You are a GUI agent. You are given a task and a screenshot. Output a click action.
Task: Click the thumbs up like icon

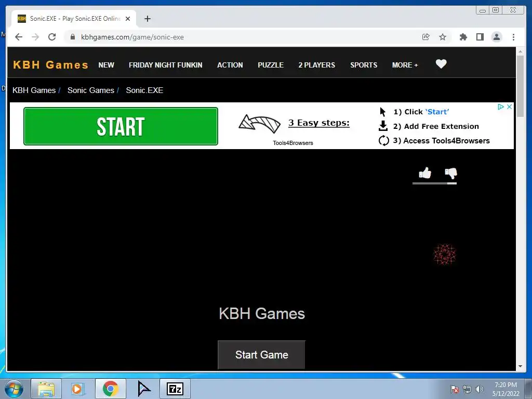pos(425,173)
